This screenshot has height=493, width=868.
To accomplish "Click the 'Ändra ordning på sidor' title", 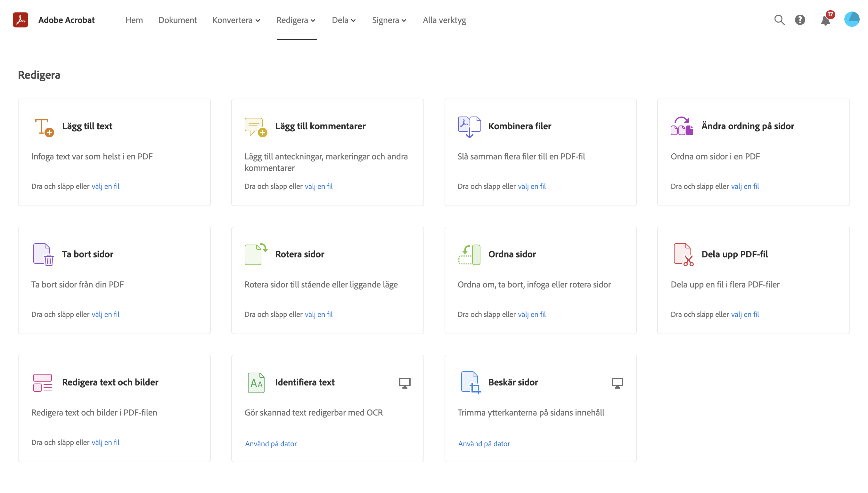I will click(748, 126).
